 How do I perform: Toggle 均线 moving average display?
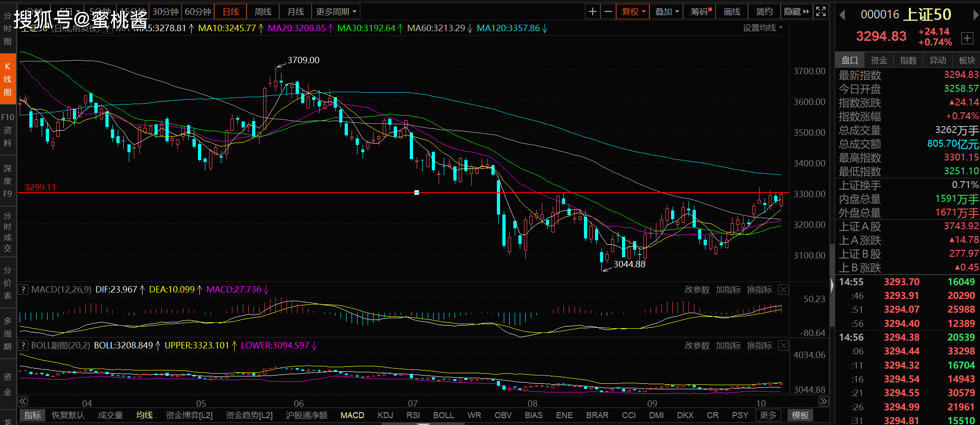(144, 415)
